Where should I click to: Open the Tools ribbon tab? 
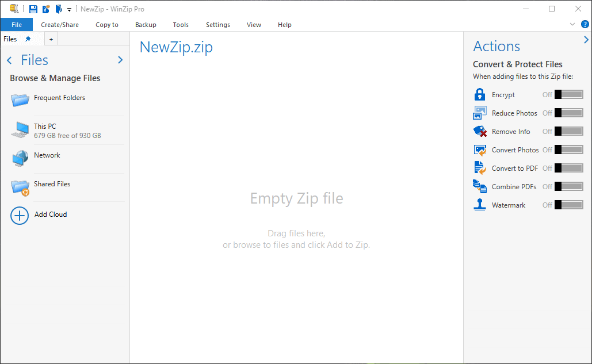(181, 25)
